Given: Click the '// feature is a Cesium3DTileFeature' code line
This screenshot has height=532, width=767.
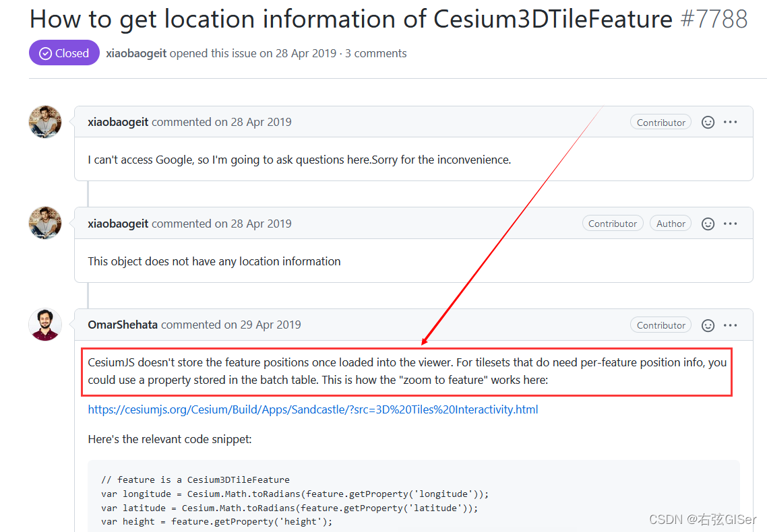Looking at the screenshot, I should pos(195,479).
